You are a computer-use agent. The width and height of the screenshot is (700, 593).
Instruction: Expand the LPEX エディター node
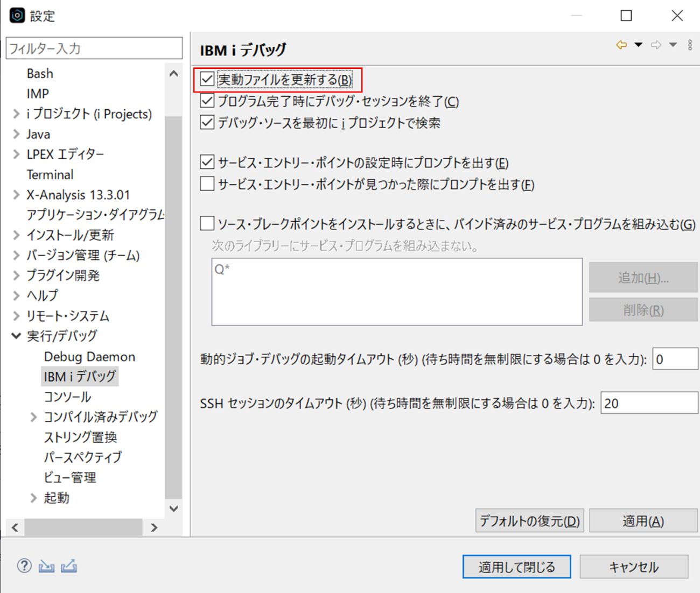(x=16, y=154)
